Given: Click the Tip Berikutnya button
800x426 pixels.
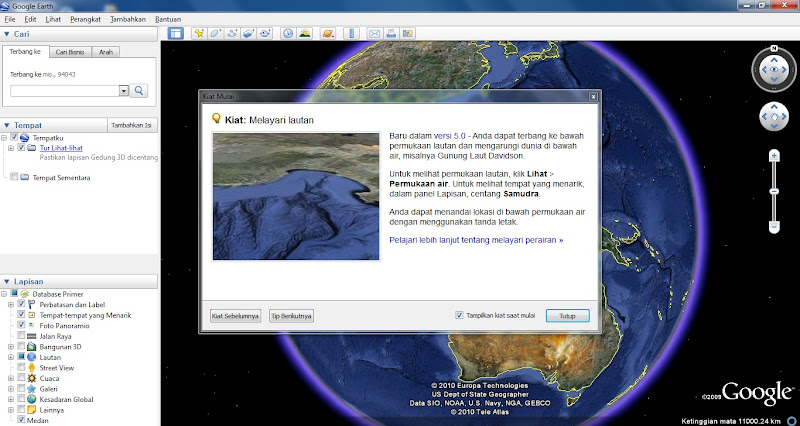Looking at the screenshot, I should coord(291,316).
